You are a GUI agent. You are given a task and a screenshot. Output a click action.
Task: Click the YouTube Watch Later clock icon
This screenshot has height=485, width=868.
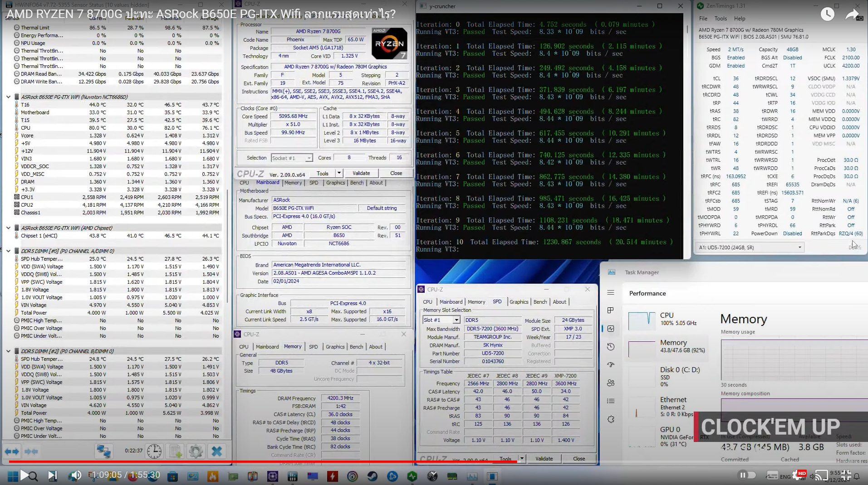click(827, 14)
